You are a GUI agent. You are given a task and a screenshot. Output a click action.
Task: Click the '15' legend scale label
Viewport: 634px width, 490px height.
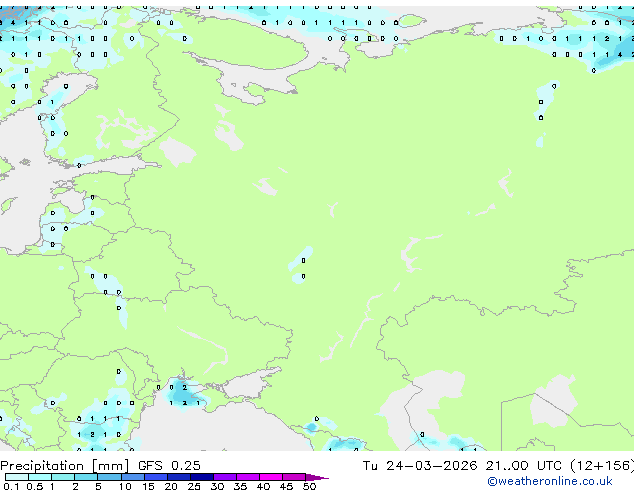coord(148,486)
